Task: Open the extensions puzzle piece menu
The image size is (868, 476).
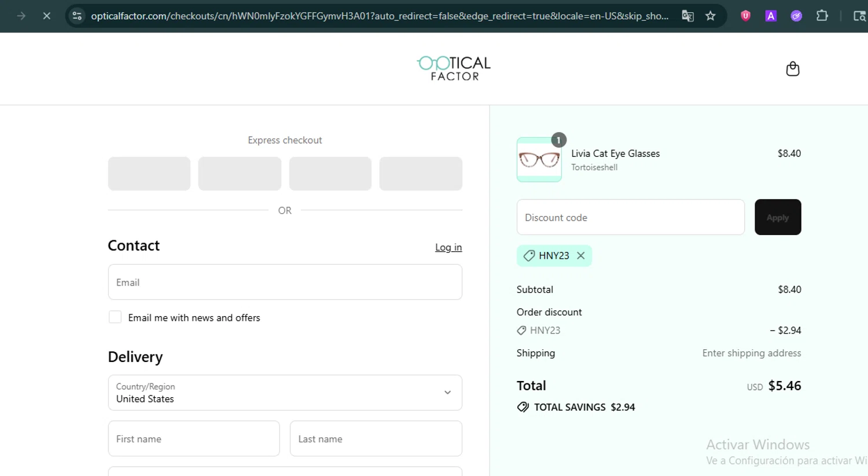Action: (822, 16)
